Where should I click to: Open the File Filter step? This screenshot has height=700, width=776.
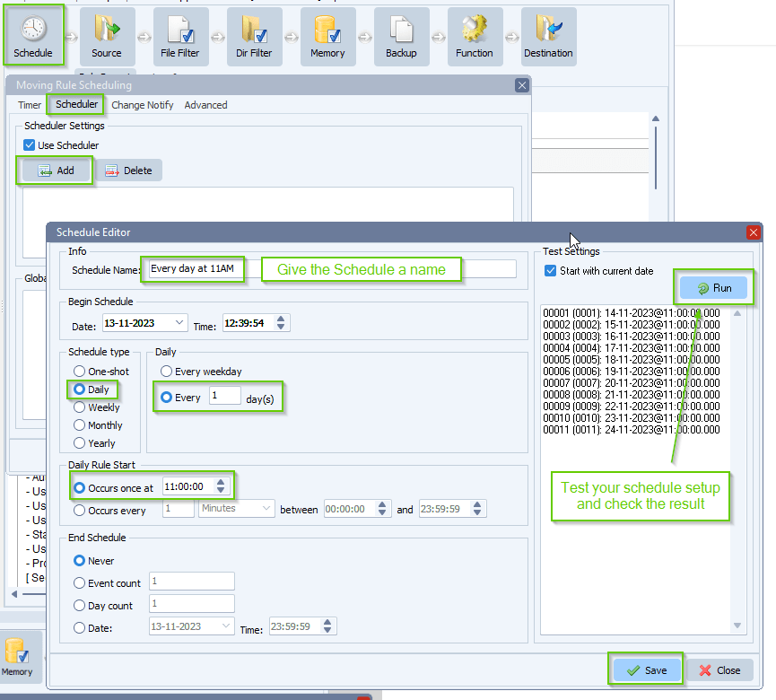pyautogui.click(x=180, y=36)
